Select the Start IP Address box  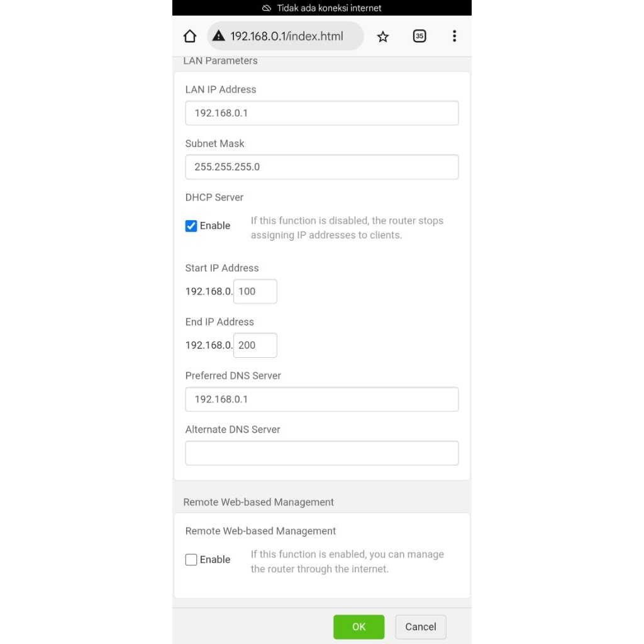tap(255, 292)
